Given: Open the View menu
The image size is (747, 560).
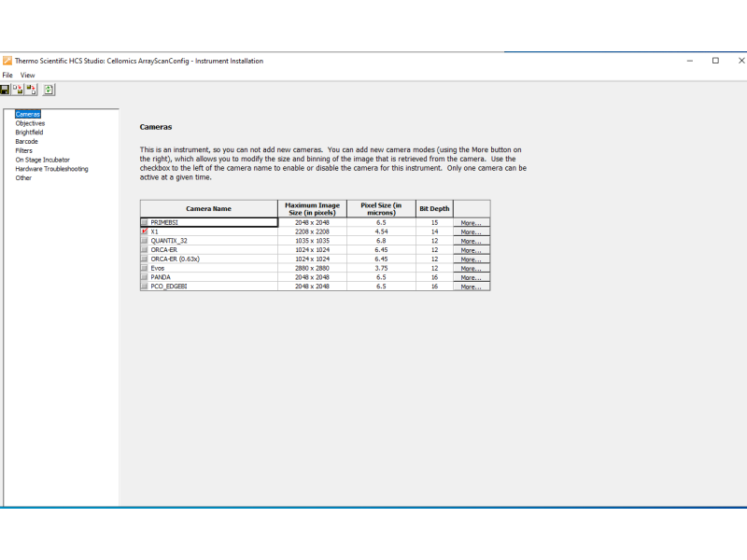Looking at the screenshot, I should click(28, 75).
